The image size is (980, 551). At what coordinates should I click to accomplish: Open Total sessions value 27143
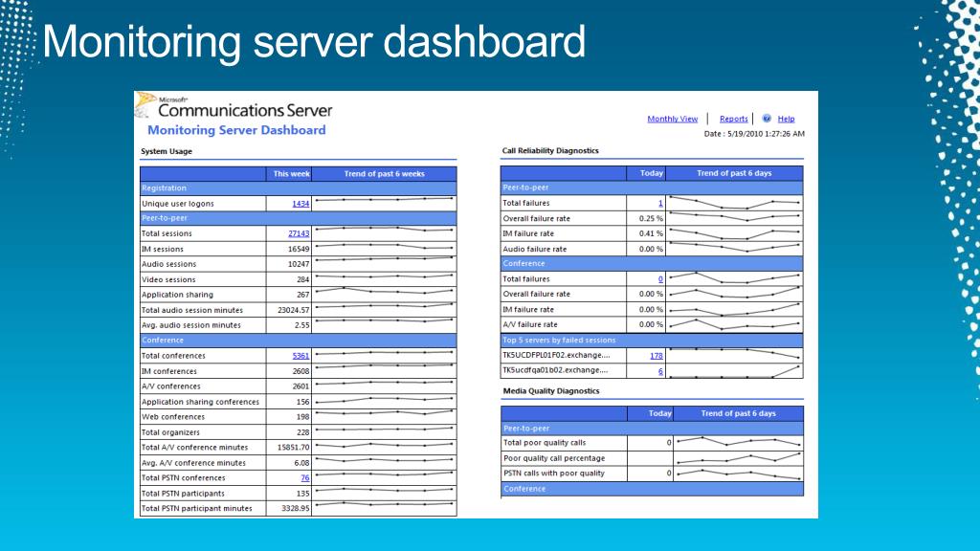click(x=299, y=233)
